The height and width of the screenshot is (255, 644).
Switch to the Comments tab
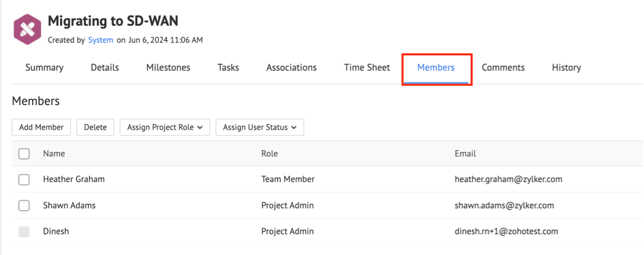tap(503, 67)
